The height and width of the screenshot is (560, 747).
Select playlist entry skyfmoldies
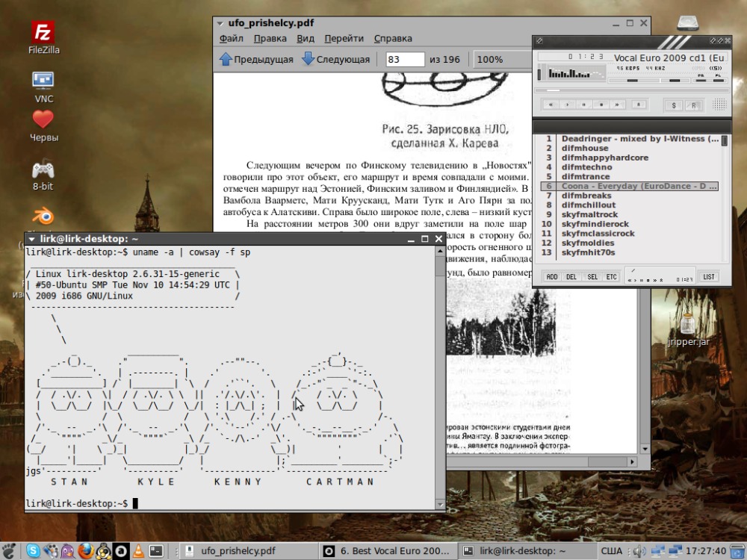[629, 243]
